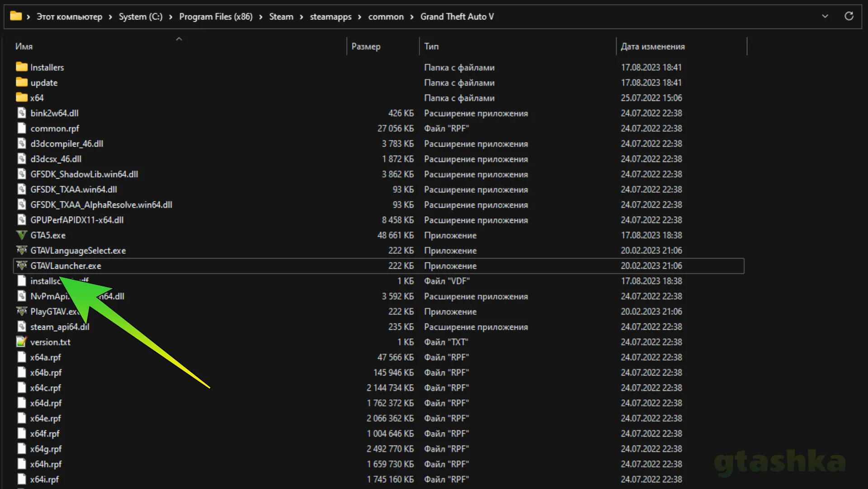The image size is (868, 489).
Task: Select the GFSDK_TXAA.win64.dll file icon
Action: [22, 190]
